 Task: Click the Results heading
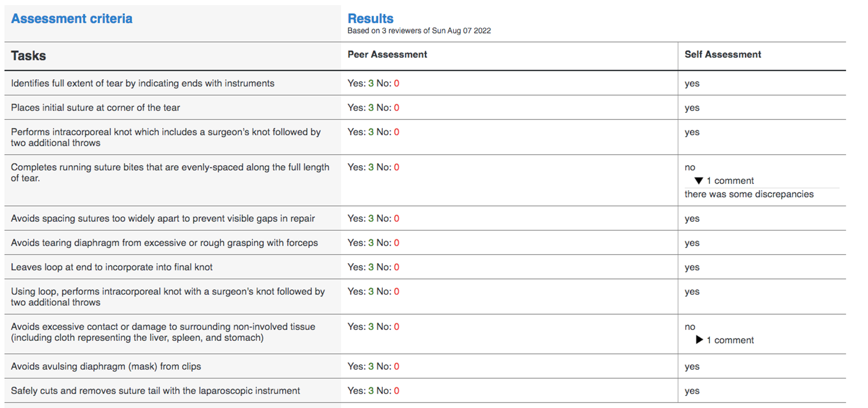coord(370,19)
